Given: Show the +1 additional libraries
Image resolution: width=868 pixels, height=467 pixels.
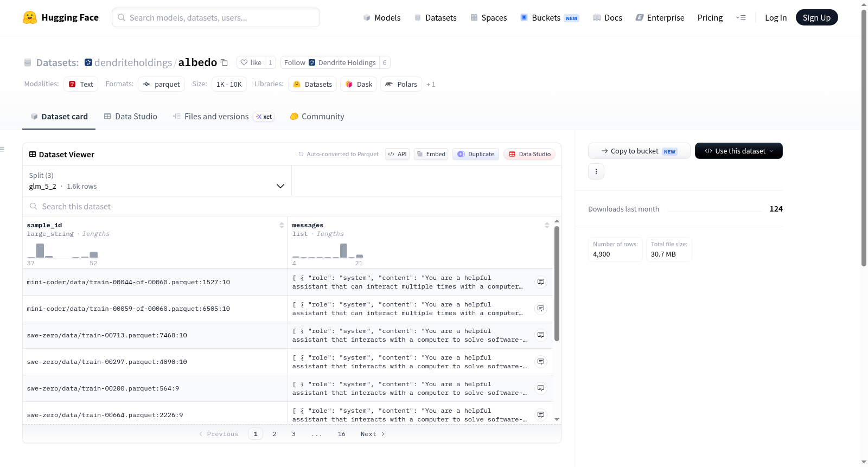Looking at the screenshot, I should click(431, 85).
